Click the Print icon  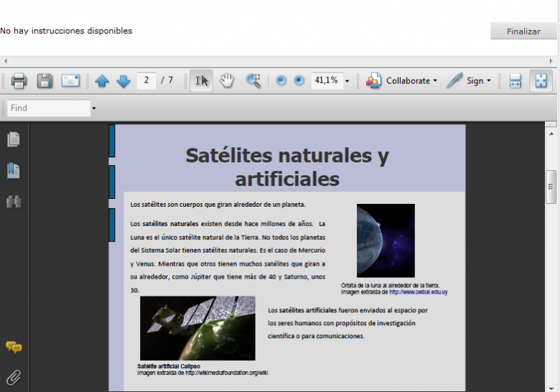pos(19,80)
